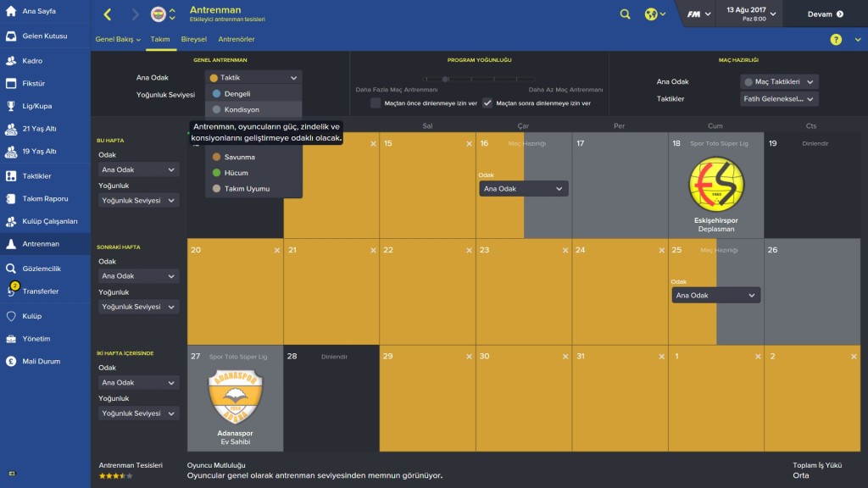This screenshot has width=868, height=488.
Task: Open Fikstür calendar icon
Action: [x=11, y=84]
